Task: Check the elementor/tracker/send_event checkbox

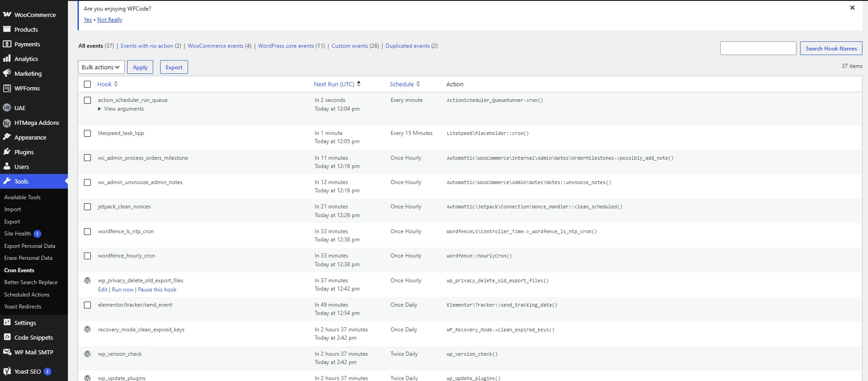Action: [x=88, y=305]
